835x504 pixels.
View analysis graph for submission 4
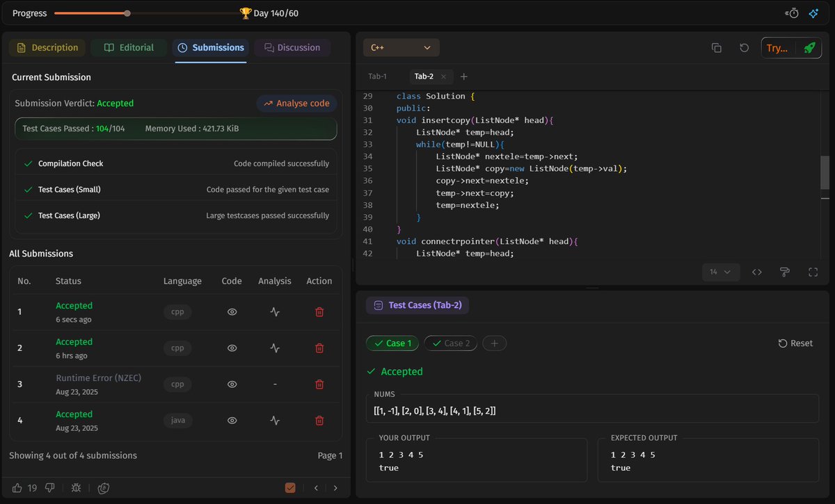[x=275, y=421]
